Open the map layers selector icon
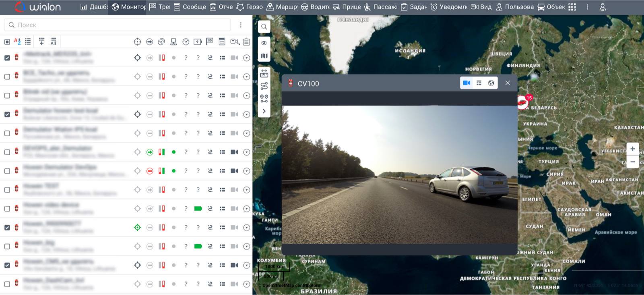Viewport: 644px width, 295px height. [x=264, y=56]
